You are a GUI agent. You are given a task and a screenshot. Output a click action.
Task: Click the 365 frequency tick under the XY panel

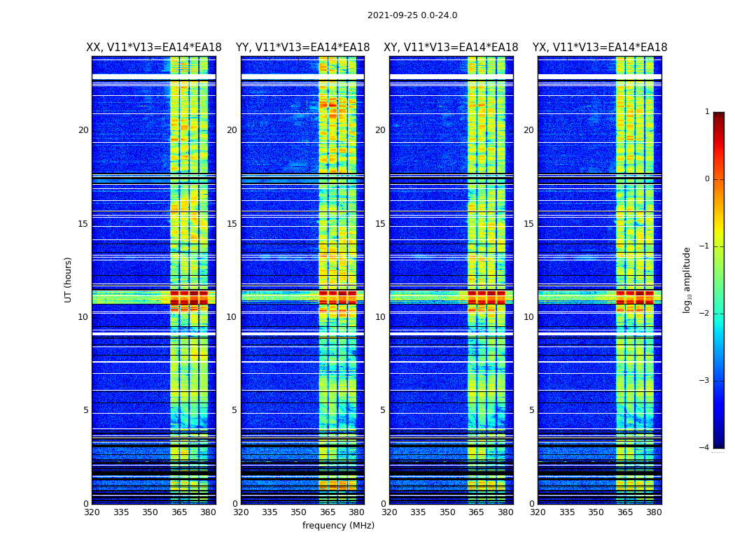click(476, 512)
